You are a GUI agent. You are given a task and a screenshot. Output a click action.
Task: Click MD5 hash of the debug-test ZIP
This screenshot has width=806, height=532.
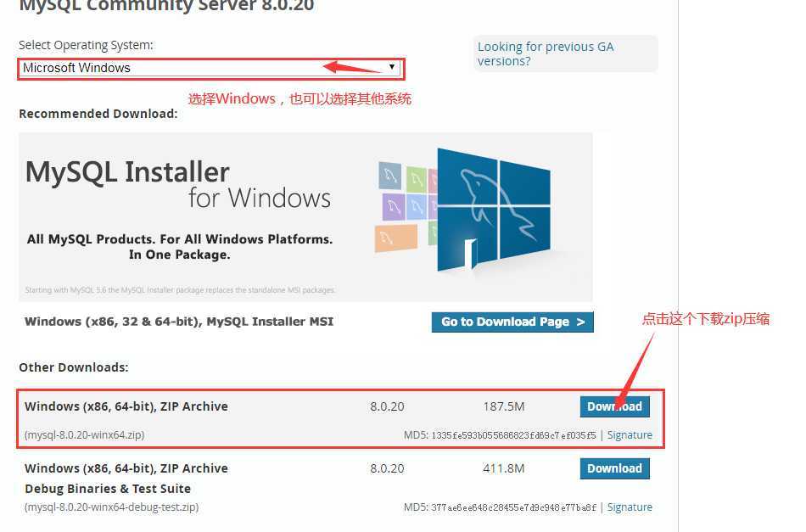[513, 507]
